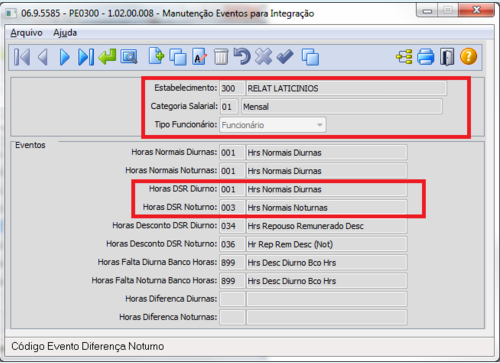Click the Categoria Salarial code field 01
This screenshot has height=363, width=500.
coord(229,107)
